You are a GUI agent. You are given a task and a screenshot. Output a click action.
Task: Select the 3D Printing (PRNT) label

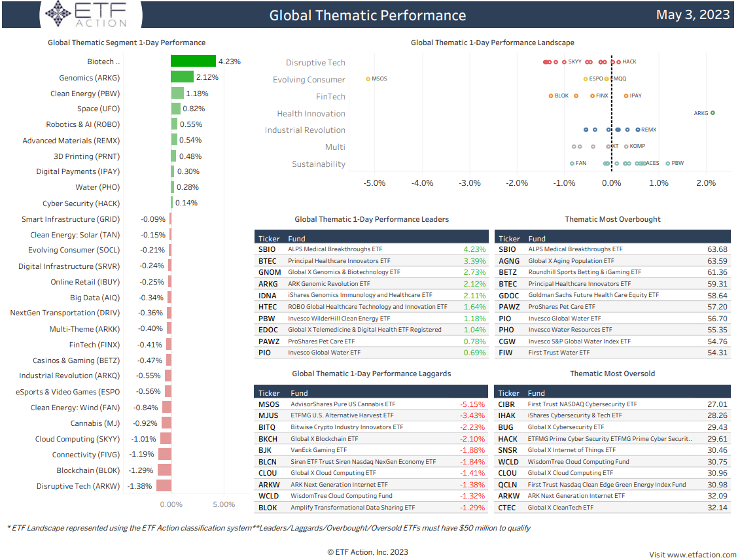coord(86,156)
